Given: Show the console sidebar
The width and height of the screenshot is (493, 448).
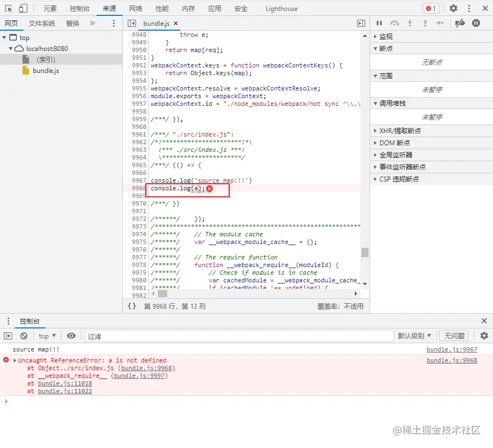Looking at the screenshot, I should click(8, 336).
